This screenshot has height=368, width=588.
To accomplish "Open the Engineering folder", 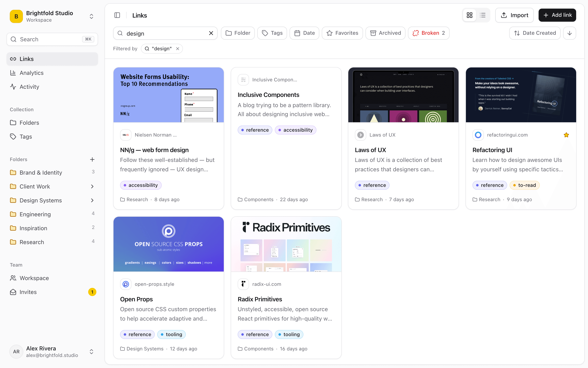I will 52,214.
